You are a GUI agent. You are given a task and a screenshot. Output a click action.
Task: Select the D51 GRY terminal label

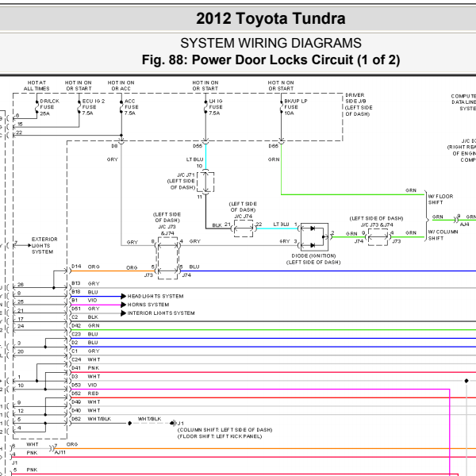click(x=86, y=309)
